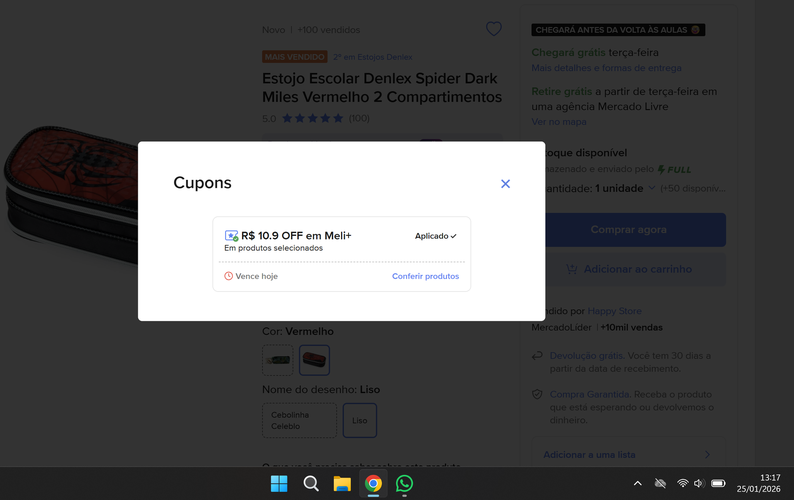The height and width of the screenshot is (500, 794).
Task: Click the shield icon beside Compra Garantida
Action: [537, 394]
